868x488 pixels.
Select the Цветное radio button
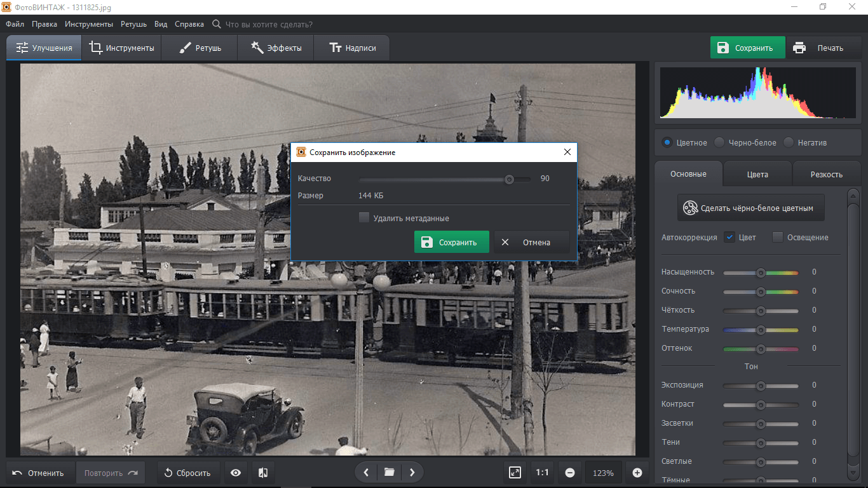point(667,142)
